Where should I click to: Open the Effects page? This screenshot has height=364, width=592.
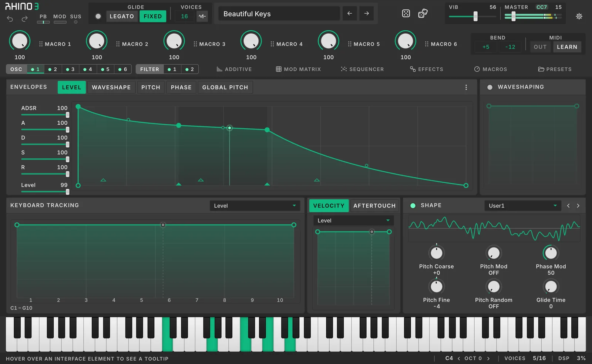click(x=427, y=69)
